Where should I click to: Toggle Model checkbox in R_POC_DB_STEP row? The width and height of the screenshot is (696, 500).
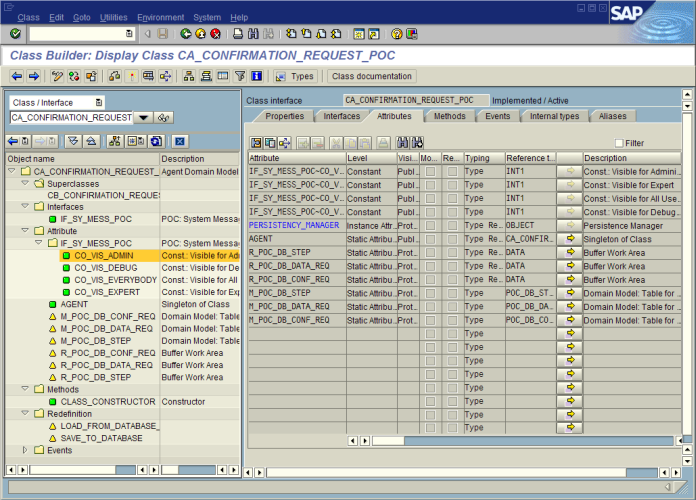[x=430, y=253]
